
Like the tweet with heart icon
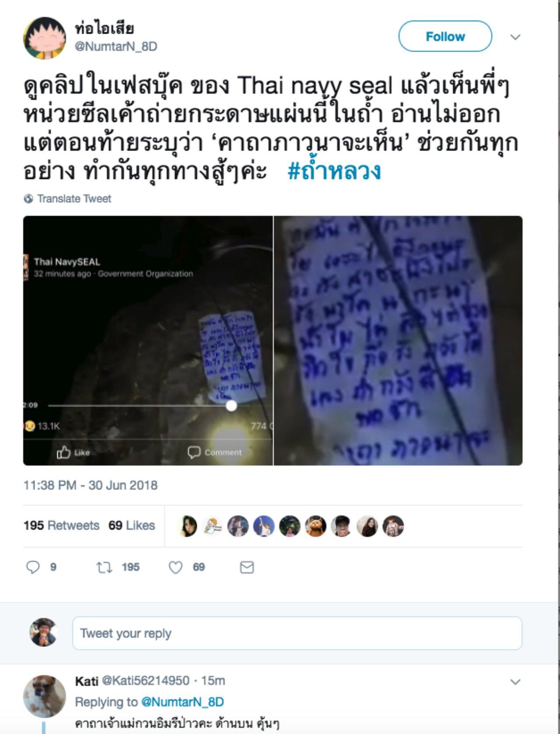[x=175, y=568]
